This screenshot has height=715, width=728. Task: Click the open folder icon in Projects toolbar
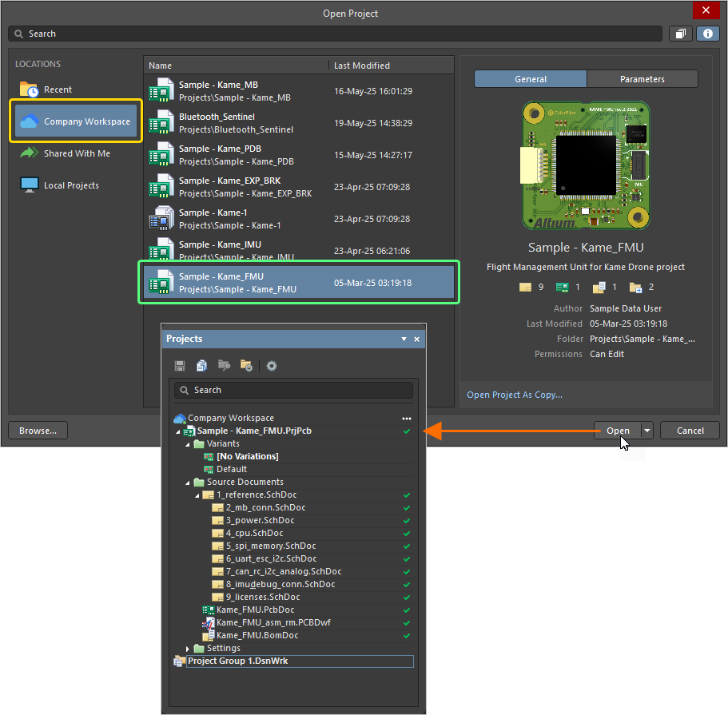(x=225, y=366)
